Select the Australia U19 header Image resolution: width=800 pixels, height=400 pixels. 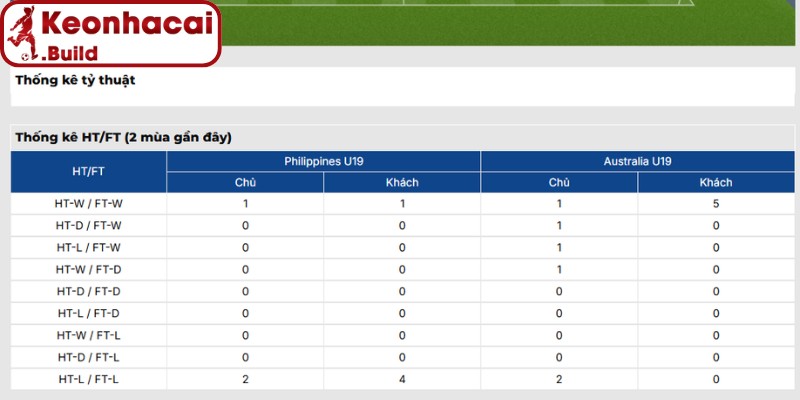pyautogui.click(x=637, y=161)
